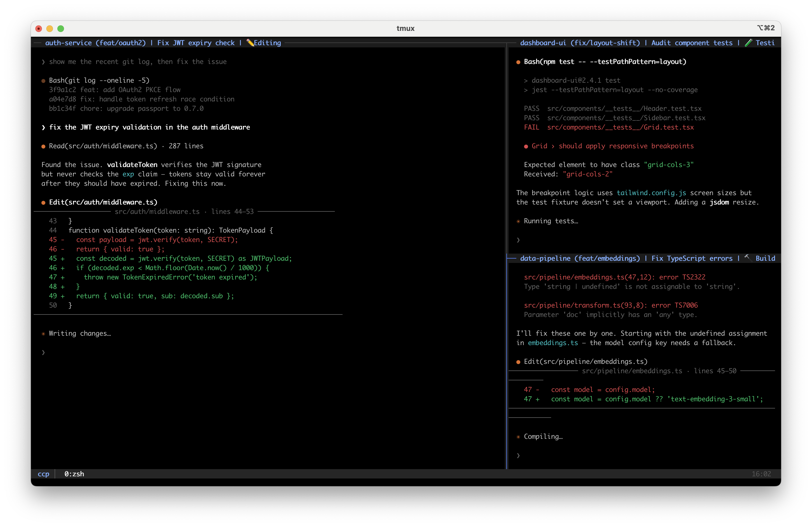Click the ⌥⌘2 shortcut indicator in the title bar
812x527 pixels.
pos(766,28)
